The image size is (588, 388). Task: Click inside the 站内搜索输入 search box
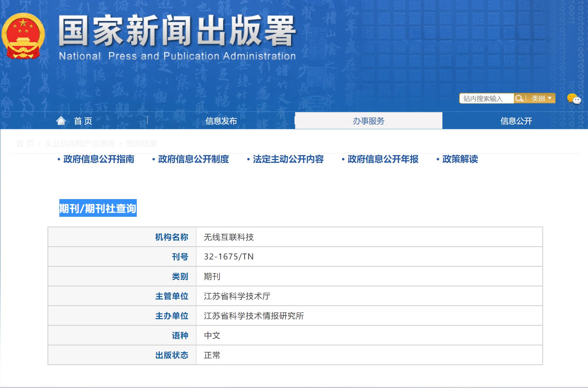coord(487,98)
